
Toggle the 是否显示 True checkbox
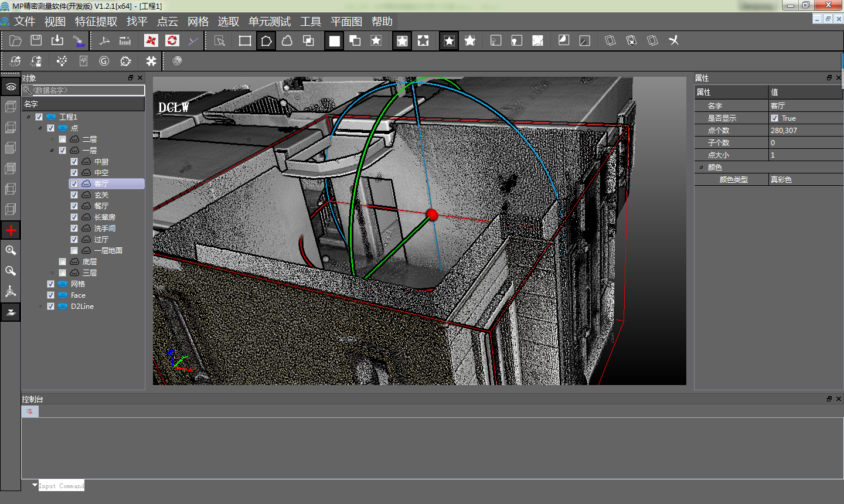coord(775,118)
